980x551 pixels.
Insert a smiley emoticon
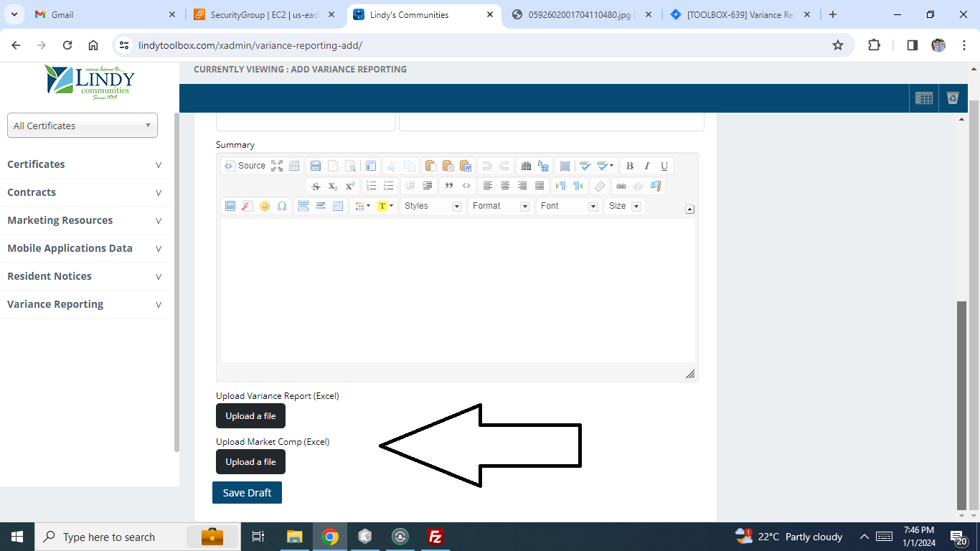click(x=265, y=206)
